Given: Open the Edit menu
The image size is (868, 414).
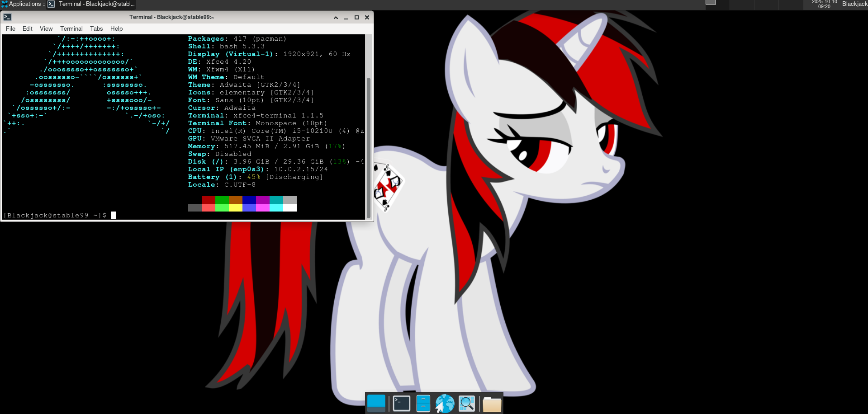Looking at the screenshot, I should [x=28, y=28].
